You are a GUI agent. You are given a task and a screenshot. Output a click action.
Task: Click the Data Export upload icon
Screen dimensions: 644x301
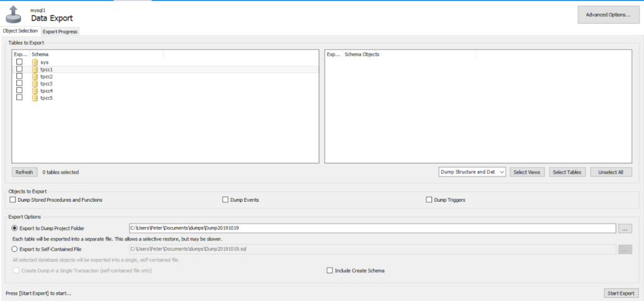coord(14,15)
